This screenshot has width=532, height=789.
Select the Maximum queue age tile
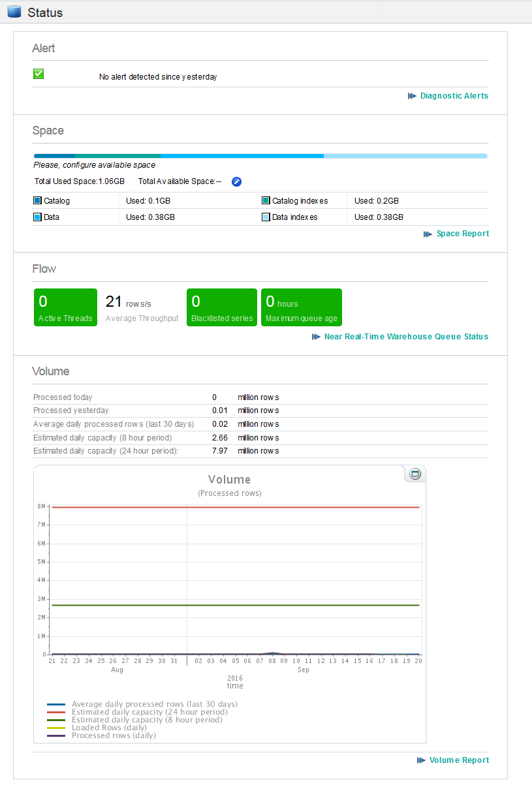[x=301, y=307]
